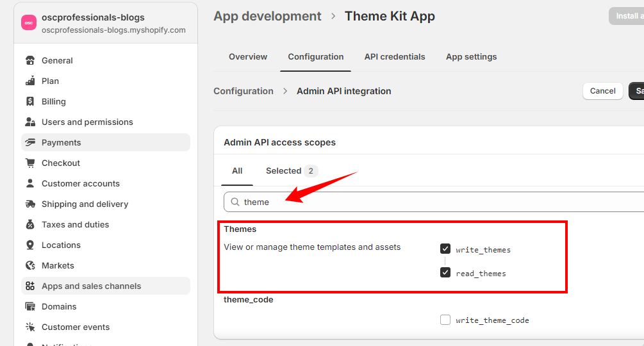Click the Checkout cart icon
Viewport: 644px width, 346px height.
point(30,163)
